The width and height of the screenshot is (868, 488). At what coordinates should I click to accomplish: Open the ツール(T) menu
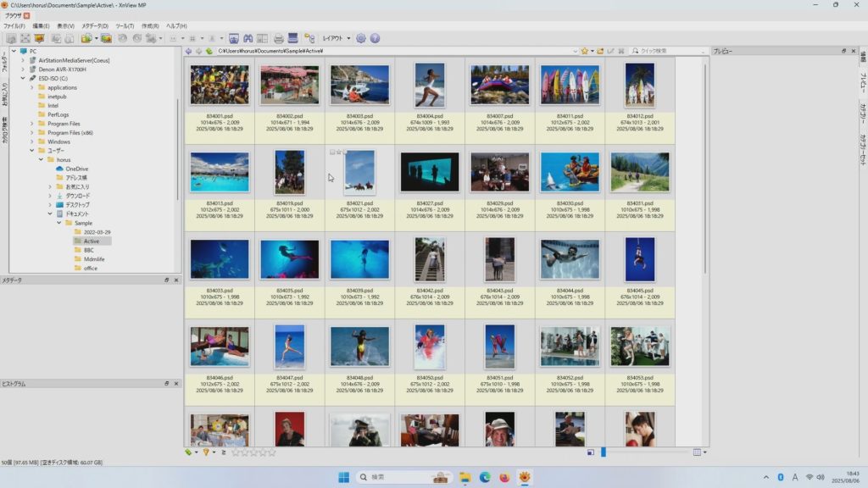[125, 26]
